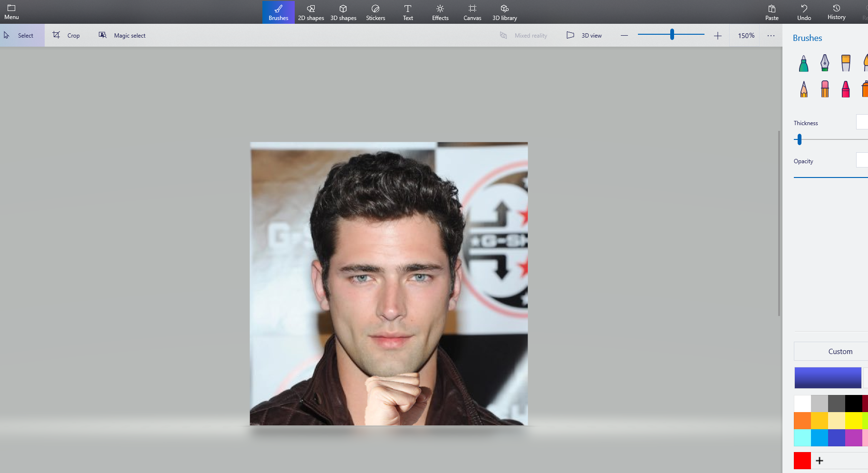The height and width of the screenshot is (473, 868).
Task: Open the Custom material dropdown
Action: (839, 351)
